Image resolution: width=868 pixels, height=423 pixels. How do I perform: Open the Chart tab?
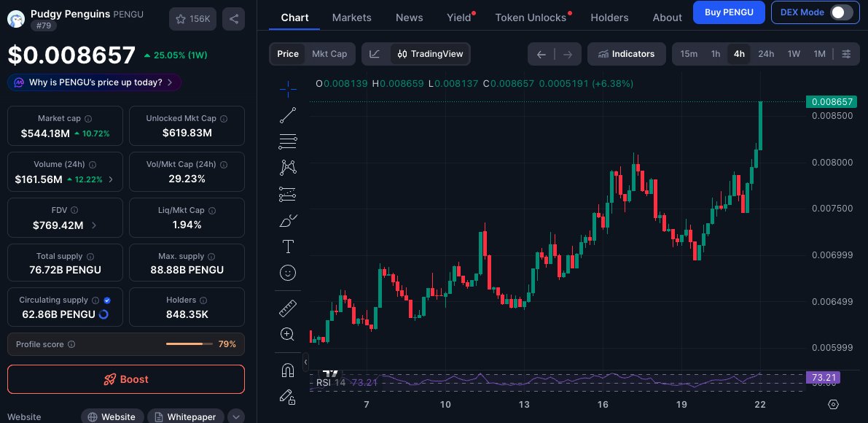294,18
